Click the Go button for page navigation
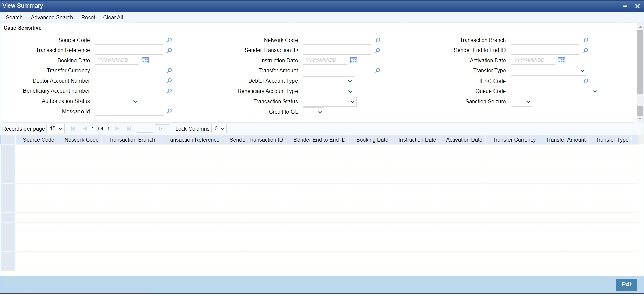Screen dimensions: 644x296 162,129
